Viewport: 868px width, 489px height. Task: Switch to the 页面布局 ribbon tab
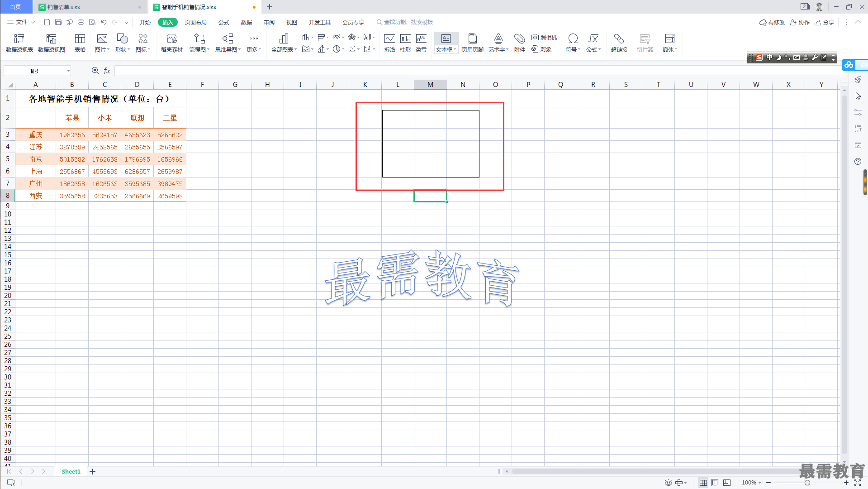click(196, 22)
